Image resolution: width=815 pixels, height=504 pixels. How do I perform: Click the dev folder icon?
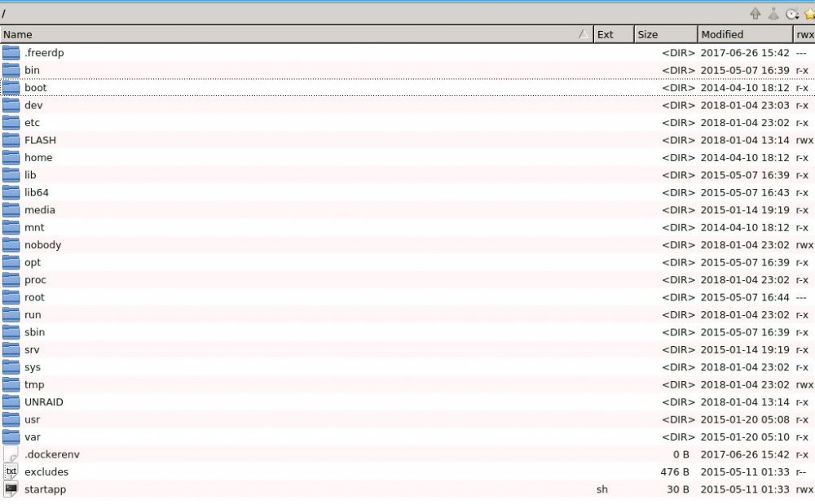[x=11, y=105]
